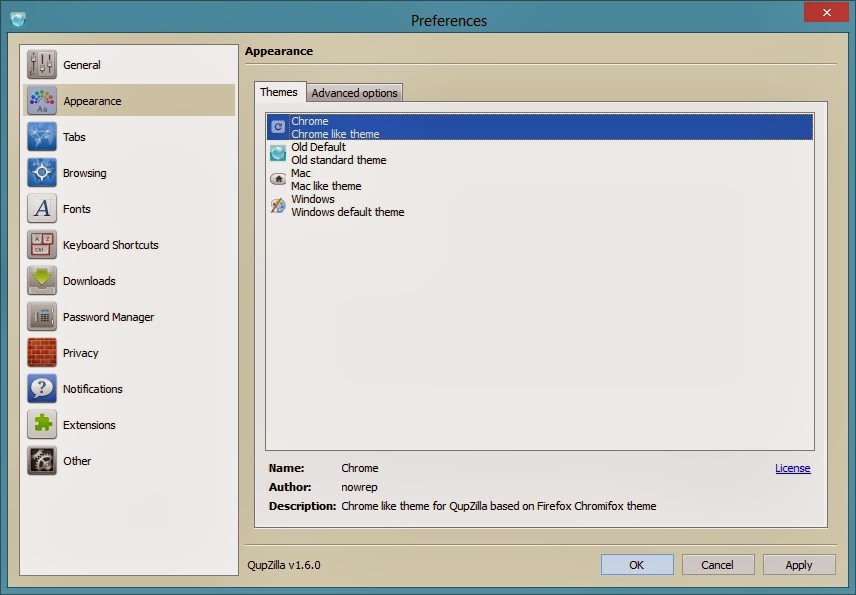Click the Privacy brick wall icon

click(41, 353)
